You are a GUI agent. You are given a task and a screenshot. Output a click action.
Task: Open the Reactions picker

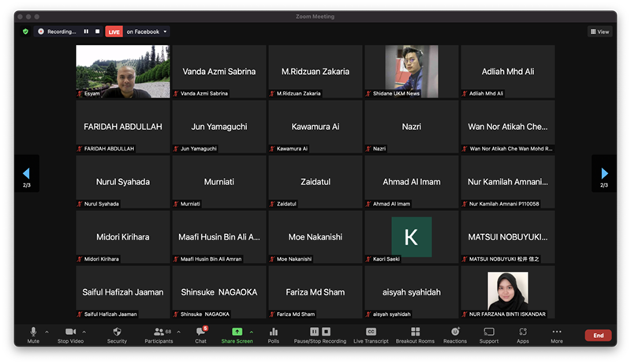click(454, 334)
